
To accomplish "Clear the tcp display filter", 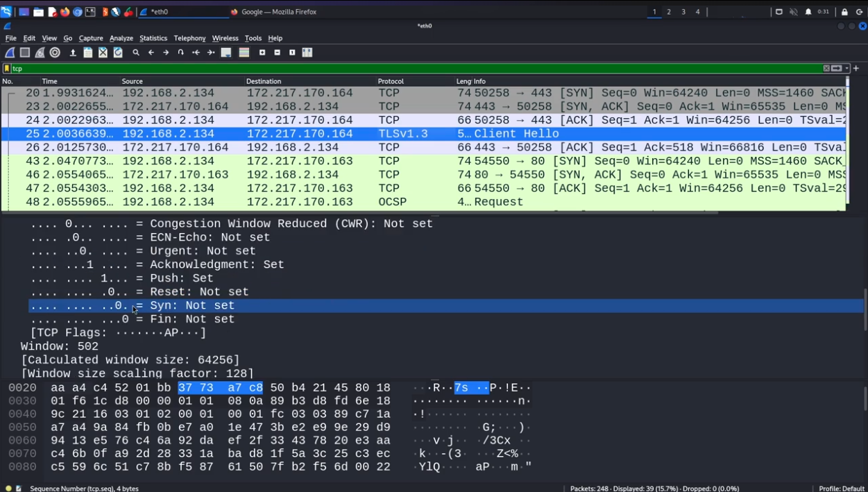I will [x=826, y=69].
